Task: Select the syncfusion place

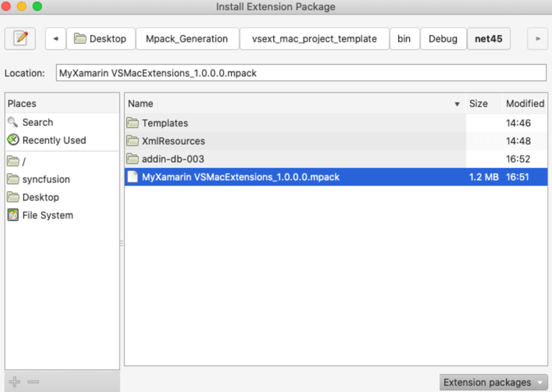Action: coord(46,179)
